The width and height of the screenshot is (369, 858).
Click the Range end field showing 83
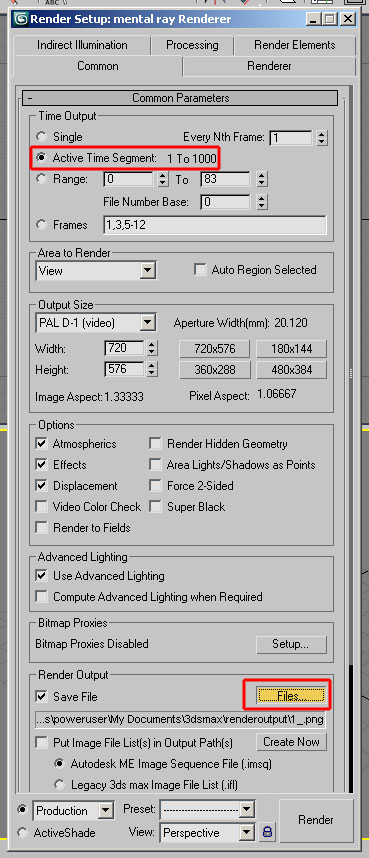tap(226, 179)
